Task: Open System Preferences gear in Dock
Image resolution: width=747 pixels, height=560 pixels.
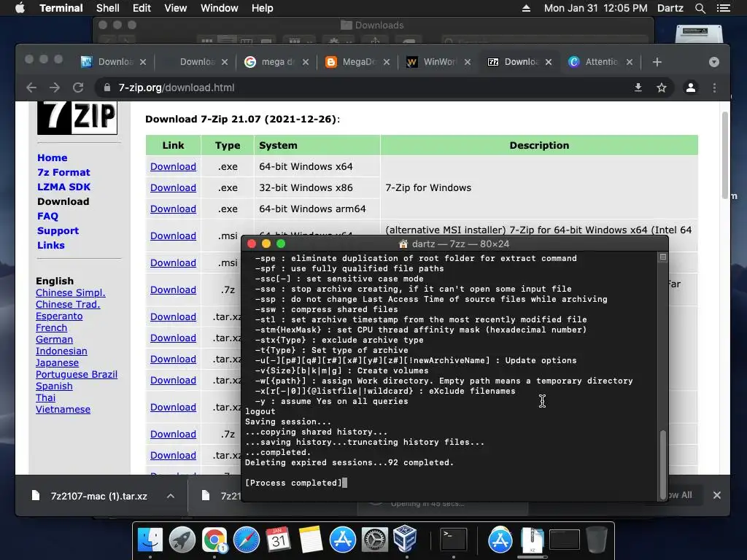Action: pyautogui.click(x=374, y=540)
